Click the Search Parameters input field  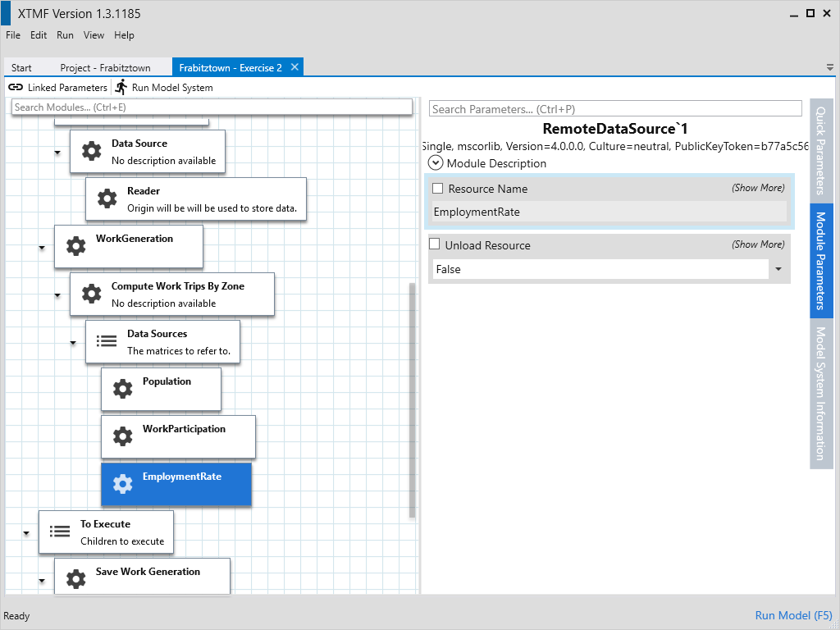point(615,109)
